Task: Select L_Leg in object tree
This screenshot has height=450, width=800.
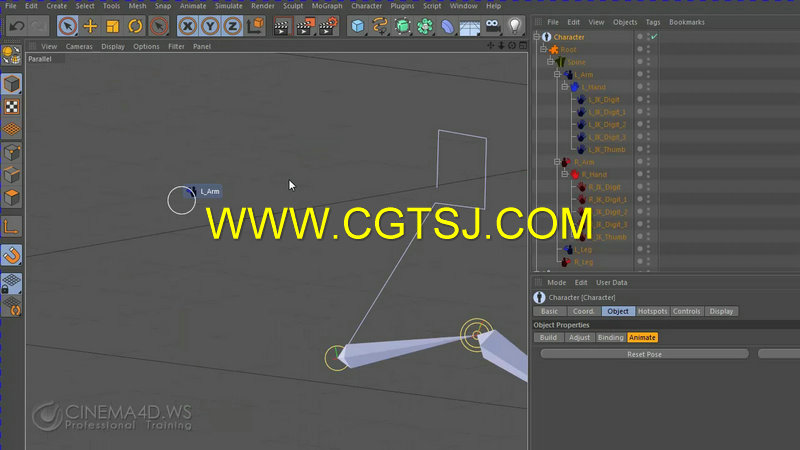Action: point(583,249)
